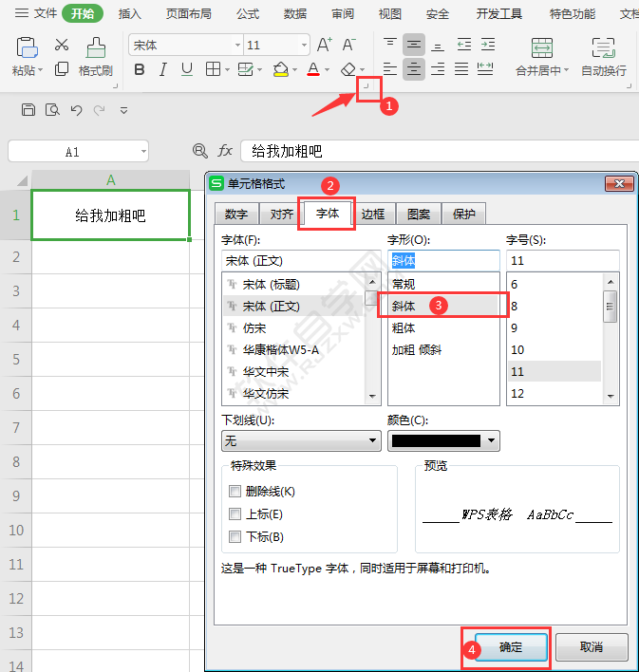Toggle Italic (I) formatting
Image resolution: width=639 pixels, height=672 pixels.
pos(163,69)
